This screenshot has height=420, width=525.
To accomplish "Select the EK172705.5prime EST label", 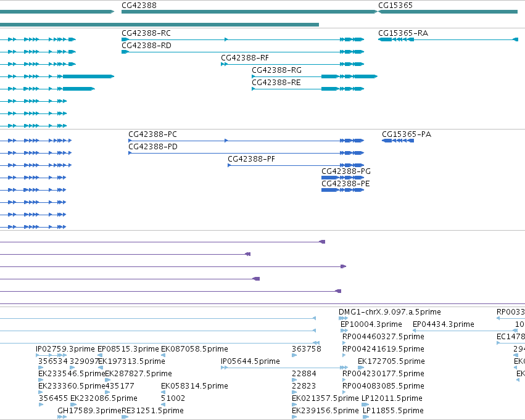I will point(391,361).
